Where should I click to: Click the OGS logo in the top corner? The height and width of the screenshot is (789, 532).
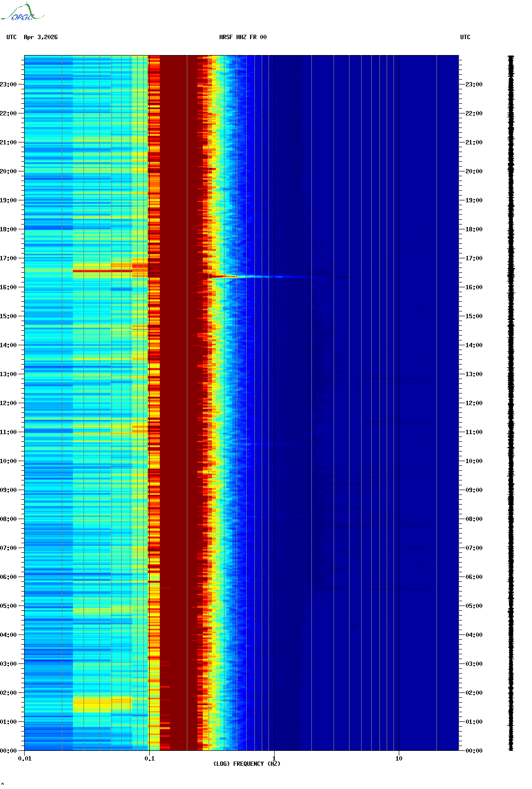22,13
